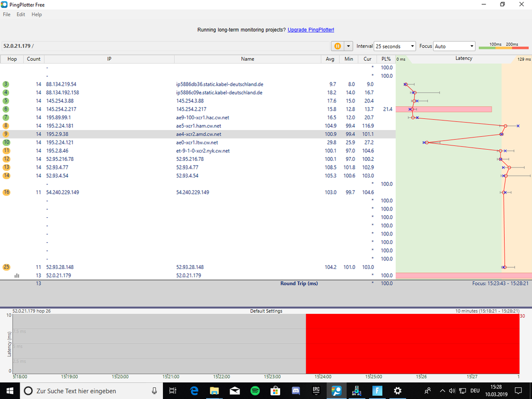Screen dimensions: 532x399
Task: Pause the trace with the orange pause button
Action: coord(338,46)
